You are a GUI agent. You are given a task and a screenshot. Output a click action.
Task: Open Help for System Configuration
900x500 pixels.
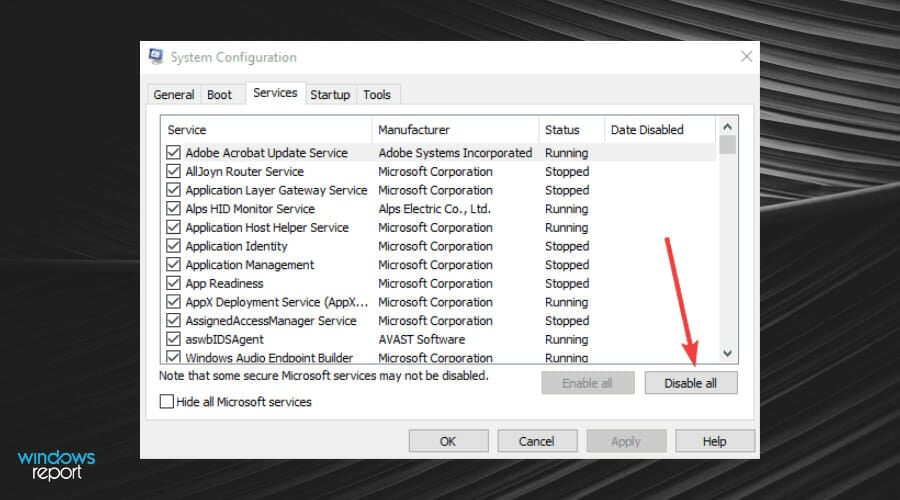coord(714,441)
